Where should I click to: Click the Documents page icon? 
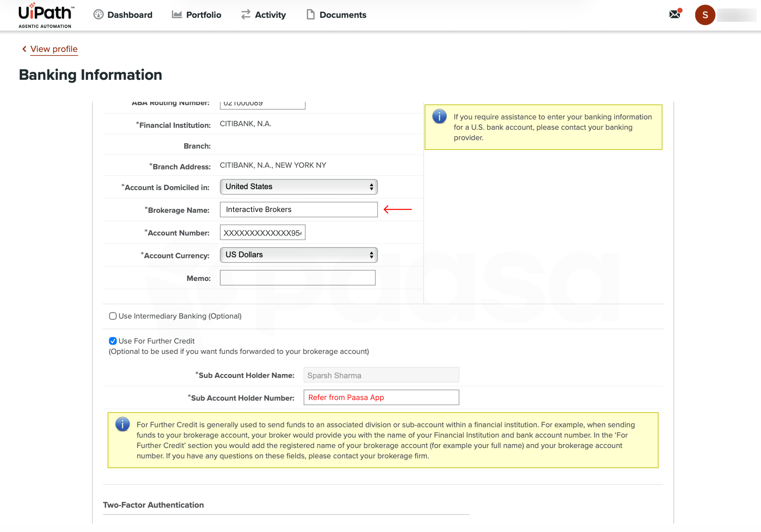pyautogui.click(x=310, y=15)
